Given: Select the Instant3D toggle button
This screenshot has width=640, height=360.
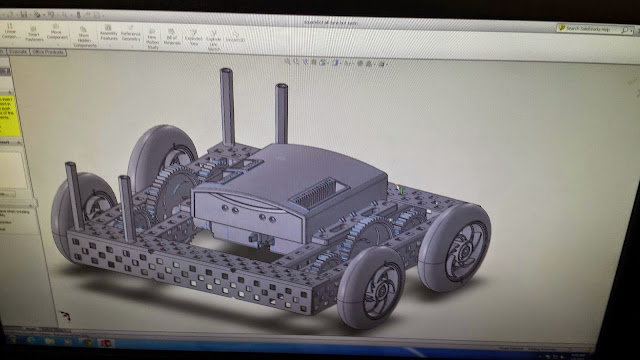Looking at the screenshot, I should coord(236,37).
